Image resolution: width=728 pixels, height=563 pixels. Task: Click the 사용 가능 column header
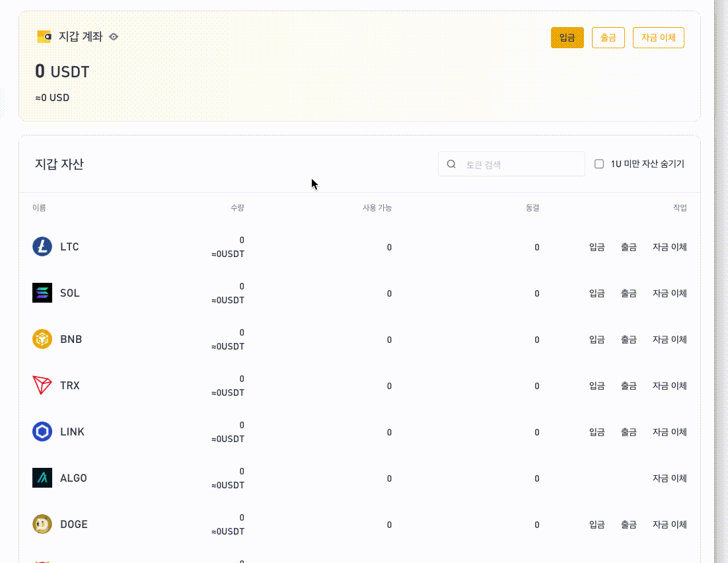[377, 207]
